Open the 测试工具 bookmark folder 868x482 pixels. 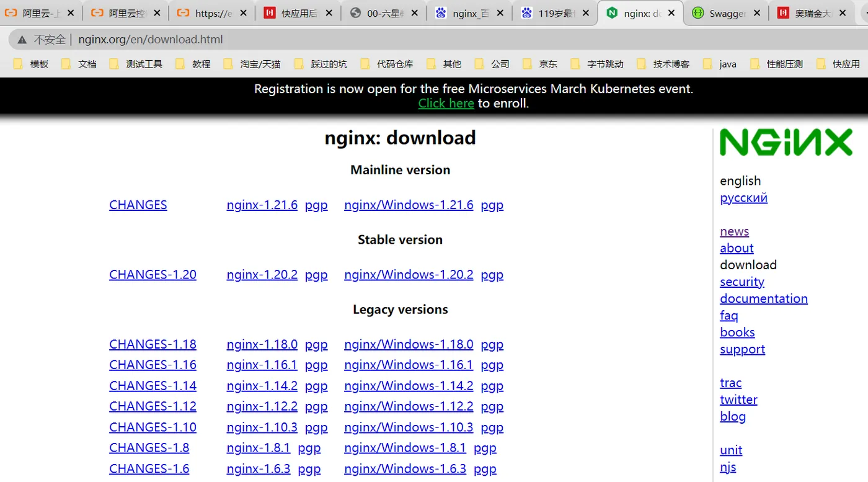pos(136,64)
